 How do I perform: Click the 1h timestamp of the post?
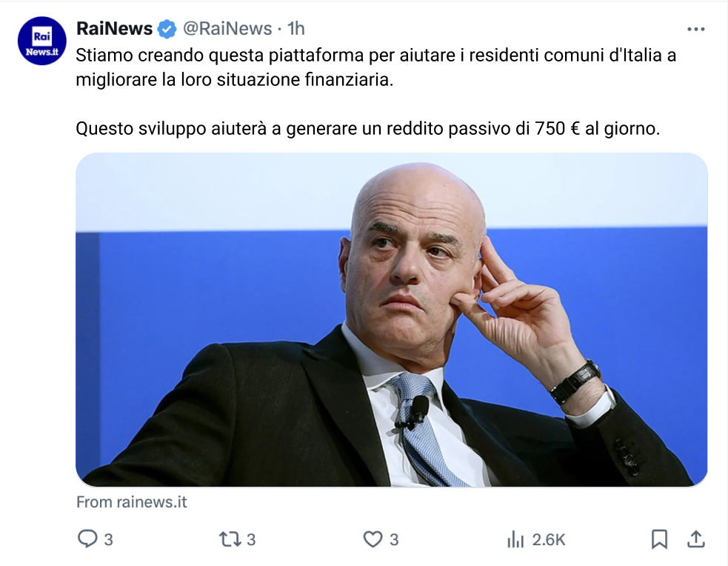(295, 29)
